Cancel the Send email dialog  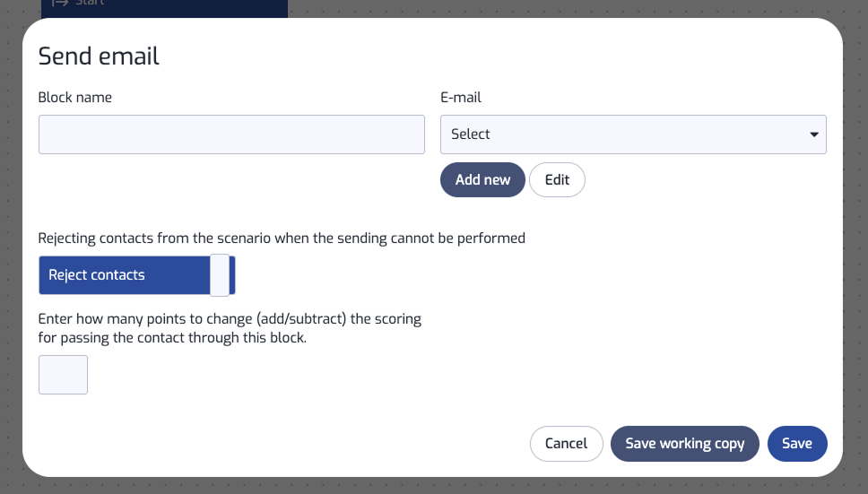pos(567,444)
